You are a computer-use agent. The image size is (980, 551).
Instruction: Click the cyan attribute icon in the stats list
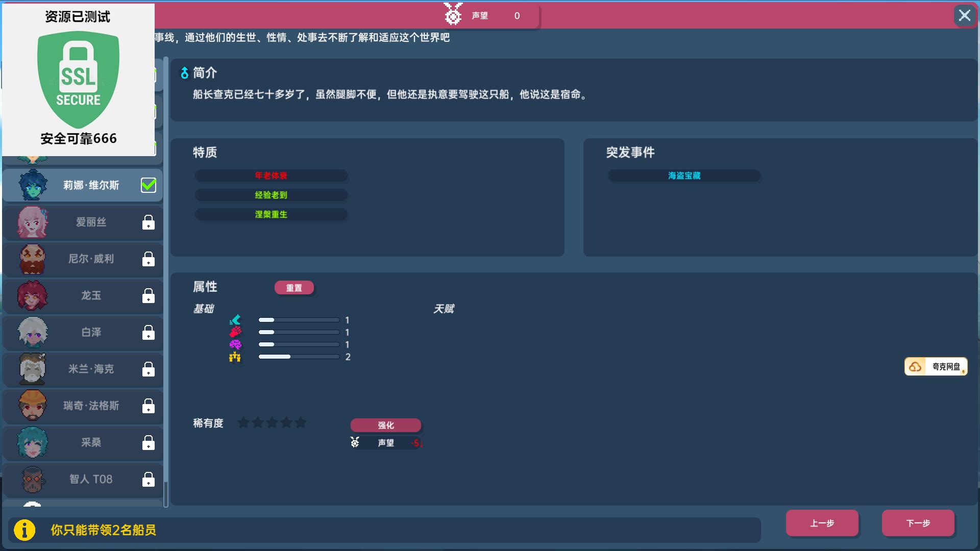pyautogui.click(x=235, y=320)
